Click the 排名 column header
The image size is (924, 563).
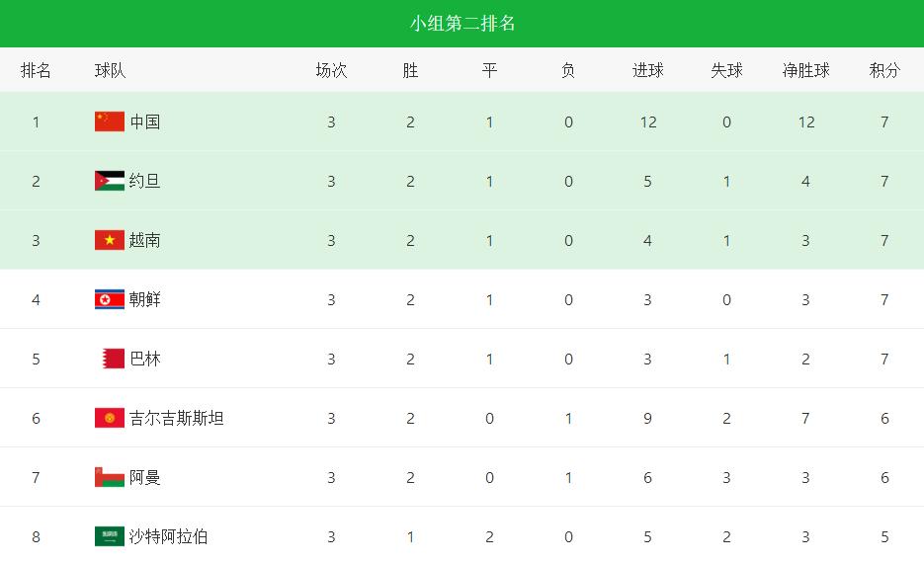[36, 70]
